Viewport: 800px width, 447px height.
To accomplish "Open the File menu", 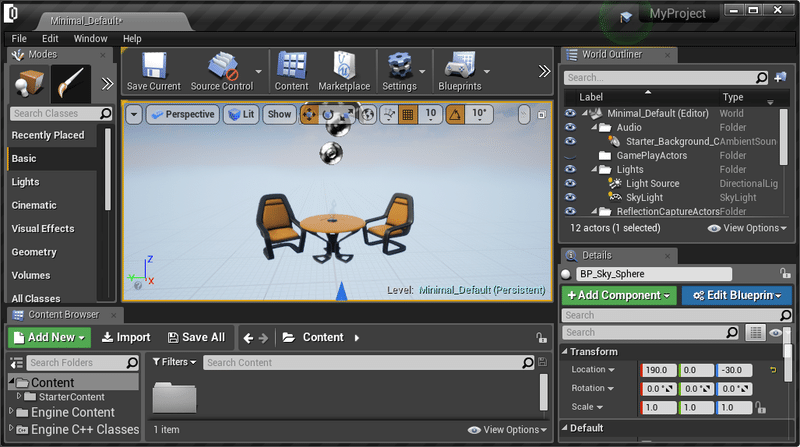I will [19, 39].
